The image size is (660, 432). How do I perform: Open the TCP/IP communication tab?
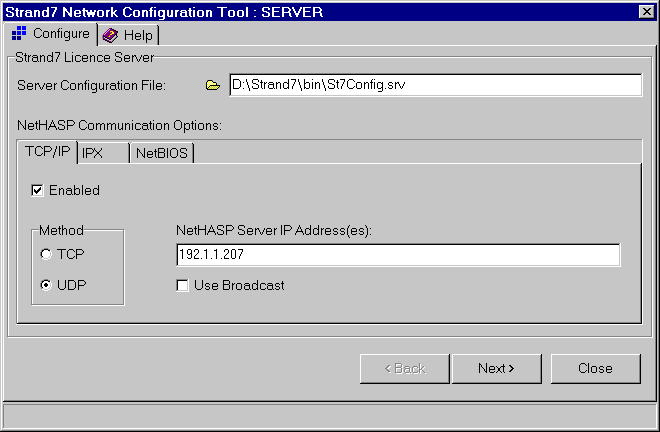tap(46, 152)
